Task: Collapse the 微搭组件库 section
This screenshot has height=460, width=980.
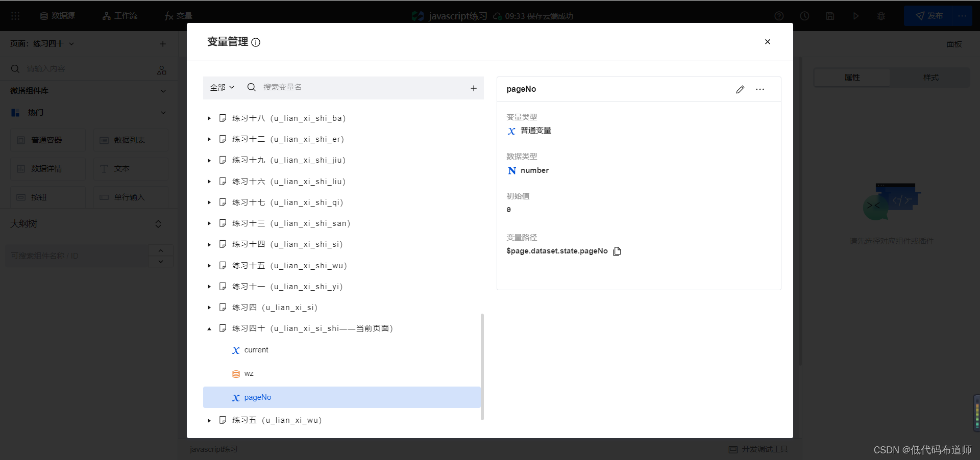Action: point(163,91)
